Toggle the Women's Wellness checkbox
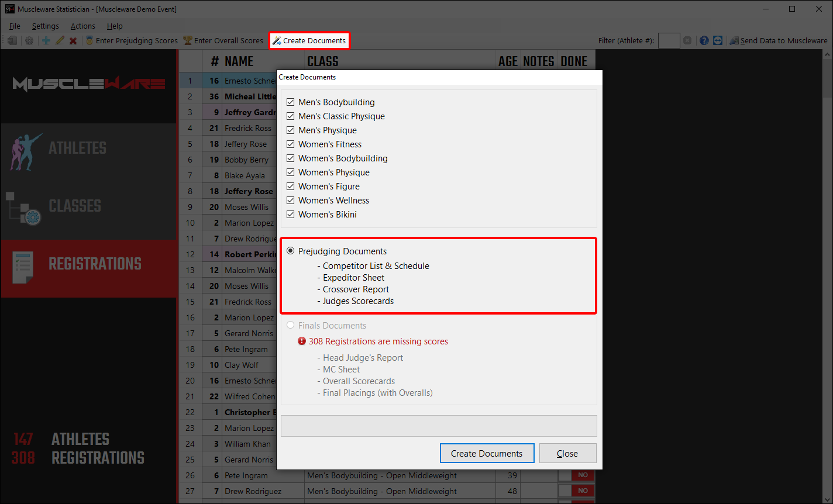Viewport: 833px width, 504px height. pos(291,201)
